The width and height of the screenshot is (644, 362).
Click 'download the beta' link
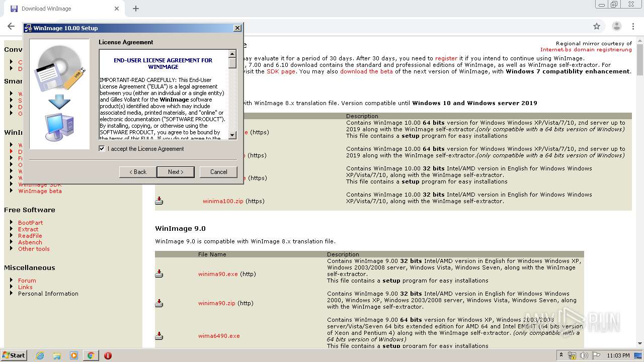(x=366, y=71)
